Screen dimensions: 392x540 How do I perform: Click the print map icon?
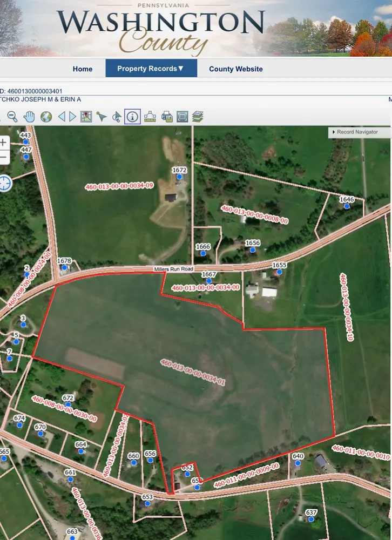point(167,117)
